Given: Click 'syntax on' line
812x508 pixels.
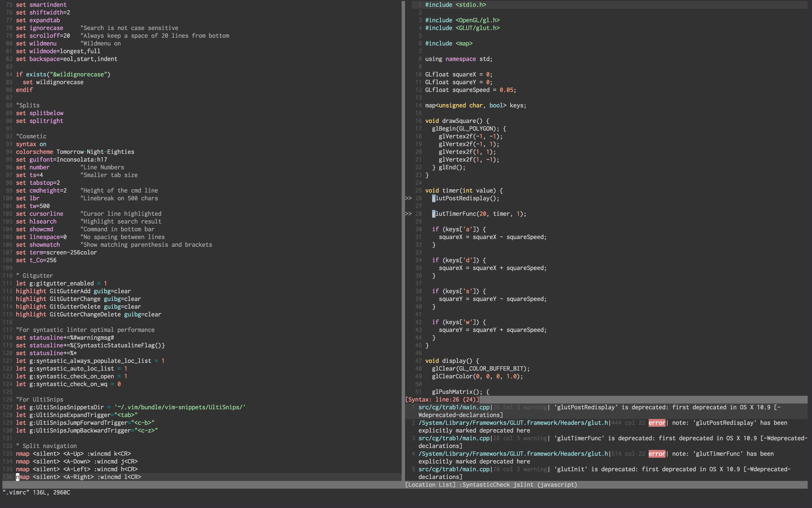Looking at the screenshot, I should coord(31,144).
